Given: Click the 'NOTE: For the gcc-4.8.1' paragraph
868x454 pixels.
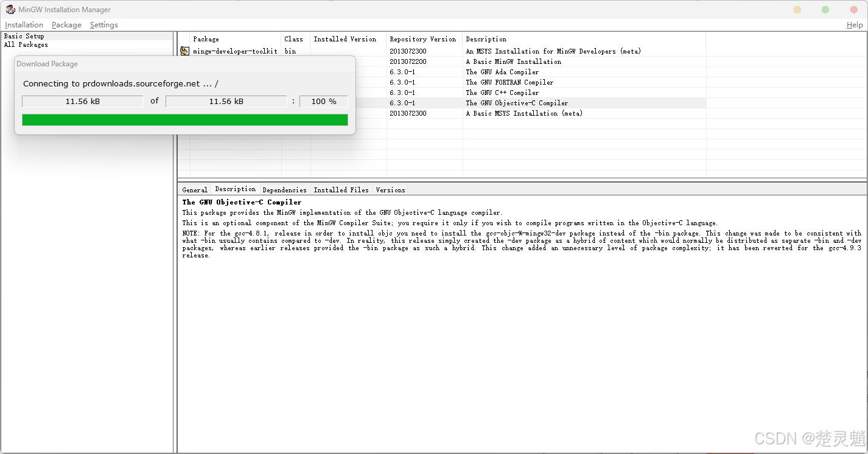Looking at the screenshot, I should [x=522, y=244].
